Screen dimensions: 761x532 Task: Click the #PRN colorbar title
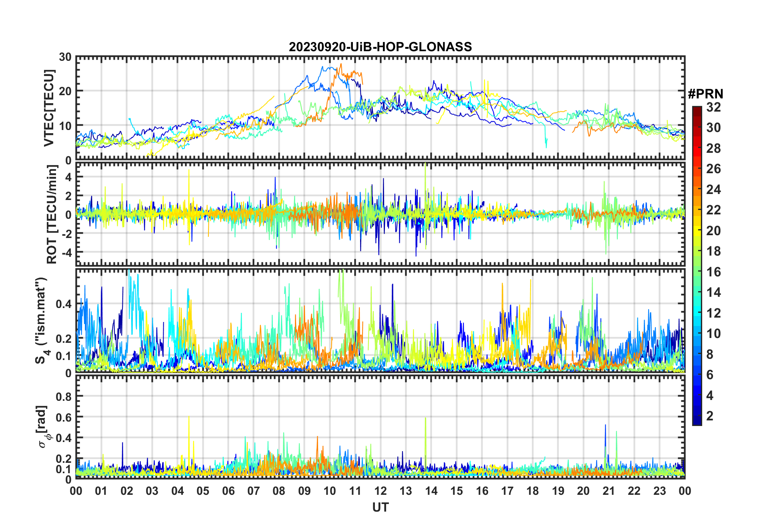pos(705,94)
